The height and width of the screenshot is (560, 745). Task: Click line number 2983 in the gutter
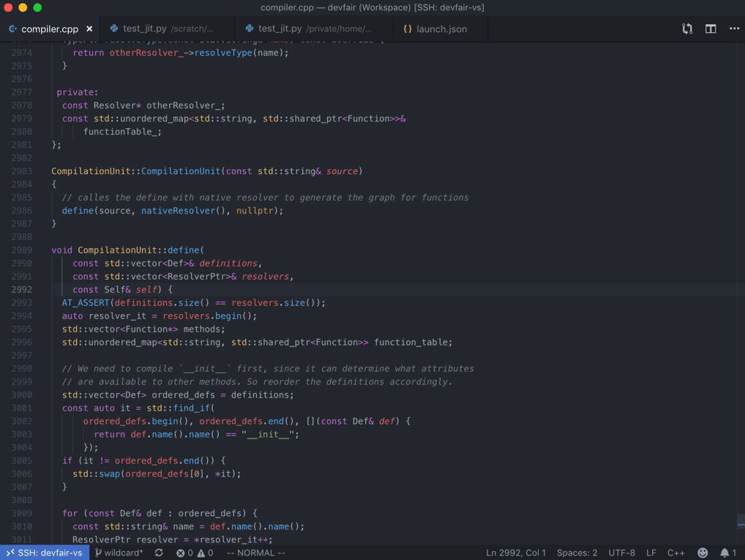click(22, 171)
